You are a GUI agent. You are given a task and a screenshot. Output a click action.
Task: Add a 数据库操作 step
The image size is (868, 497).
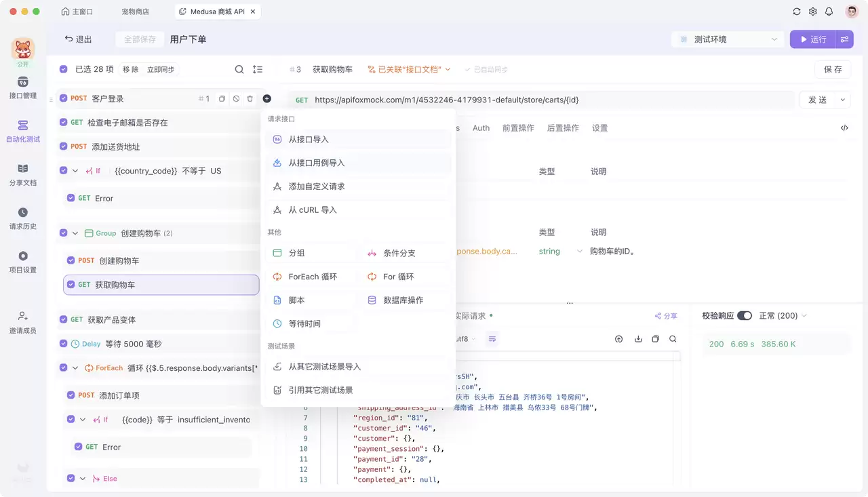pos(406,300)
